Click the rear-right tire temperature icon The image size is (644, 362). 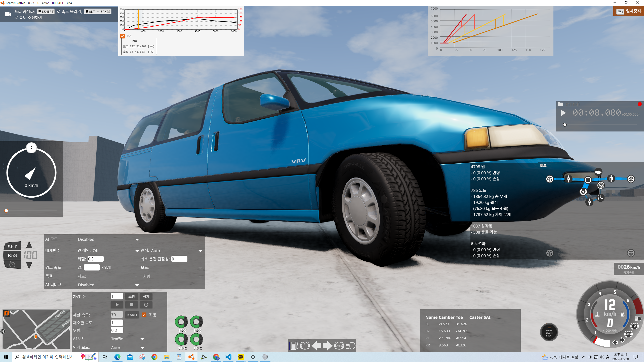click(x=196, y=339)
